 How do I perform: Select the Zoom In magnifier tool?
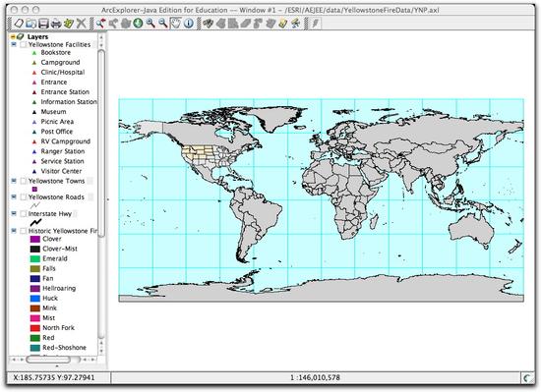150,24
